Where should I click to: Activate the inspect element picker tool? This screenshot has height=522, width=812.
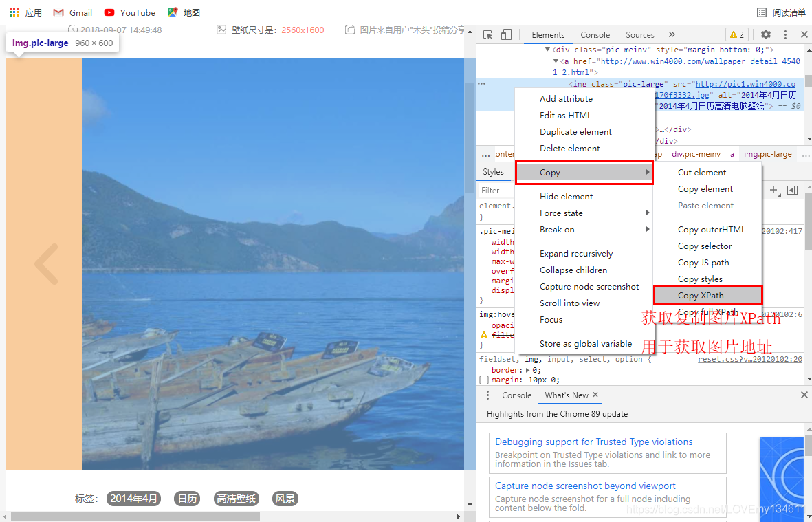[487, 34]
